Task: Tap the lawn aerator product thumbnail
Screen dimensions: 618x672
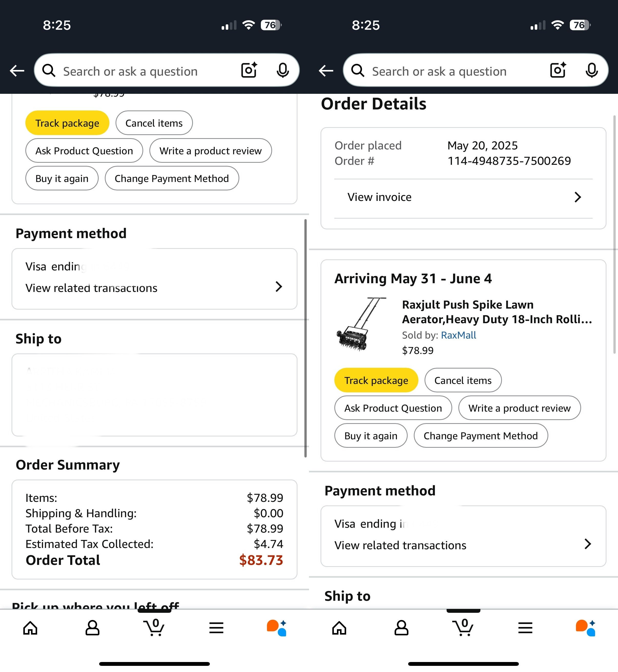Action: tap(361, 324)
